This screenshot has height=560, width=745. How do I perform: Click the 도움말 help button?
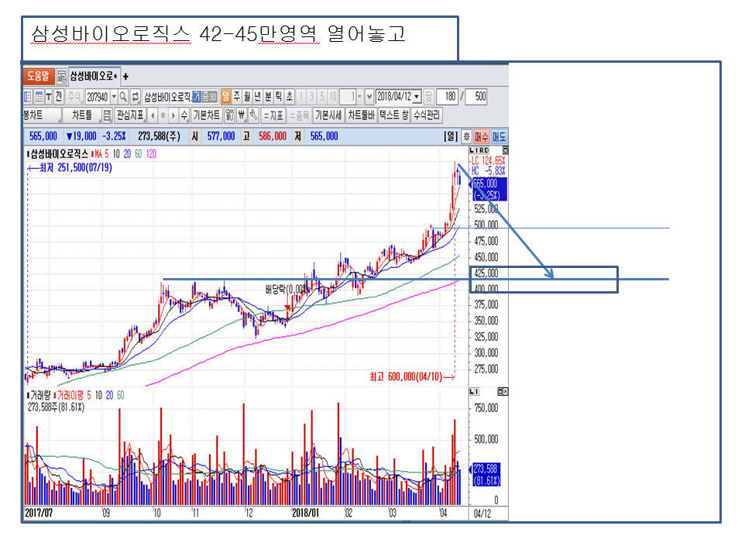click(x=37, y=77)
